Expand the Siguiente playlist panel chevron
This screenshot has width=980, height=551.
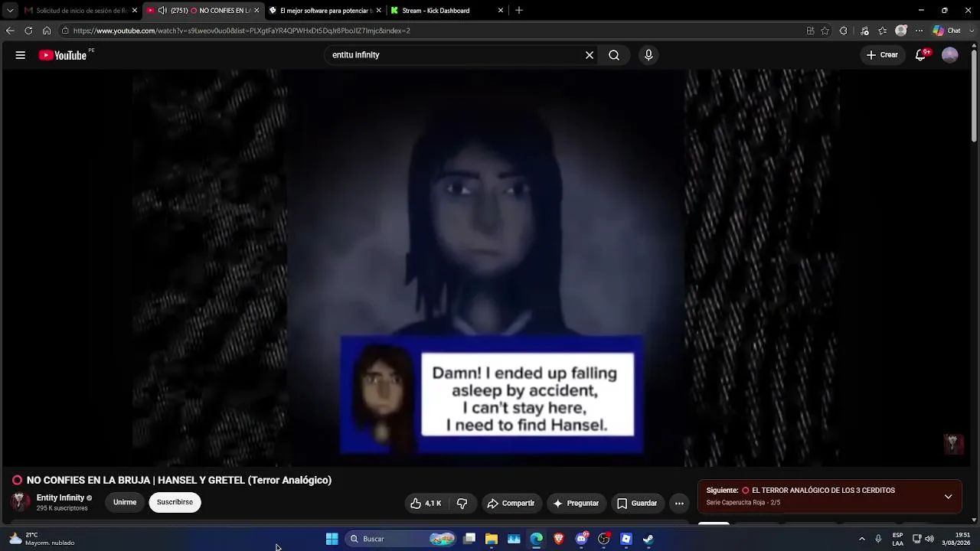(x=948, y=497)
